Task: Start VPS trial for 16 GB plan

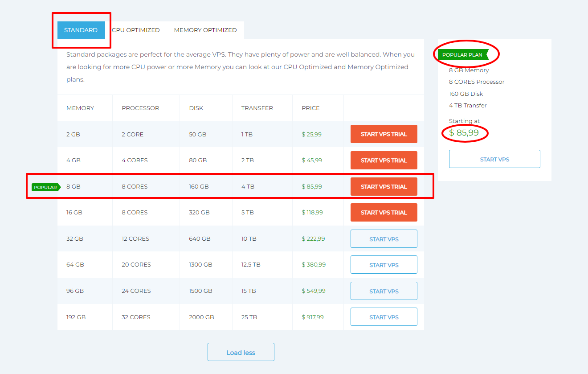Action: tap(384, 213)
